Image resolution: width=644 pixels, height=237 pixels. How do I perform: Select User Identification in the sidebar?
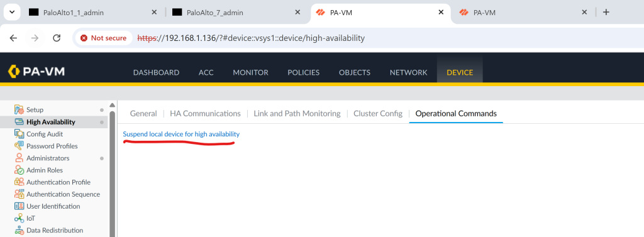[x=54, y=206]
